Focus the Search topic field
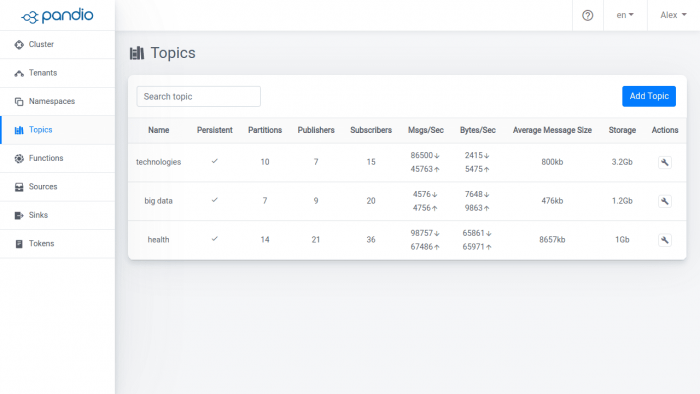Image resolution: width=700 pixels, height=394 pixels. [199, 96]
